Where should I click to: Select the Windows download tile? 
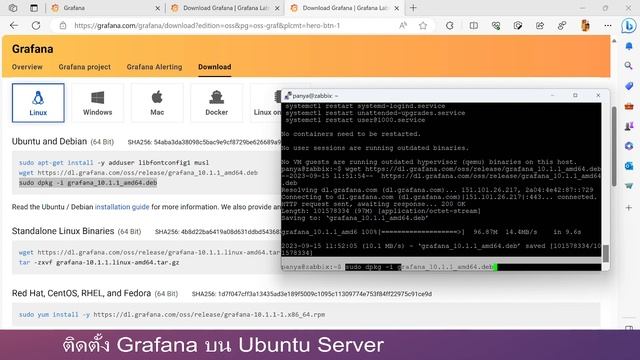pos(98,103)
